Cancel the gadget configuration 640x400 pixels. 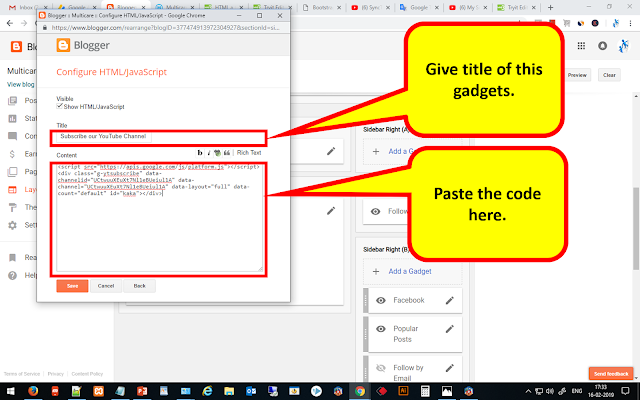(106, 286)
